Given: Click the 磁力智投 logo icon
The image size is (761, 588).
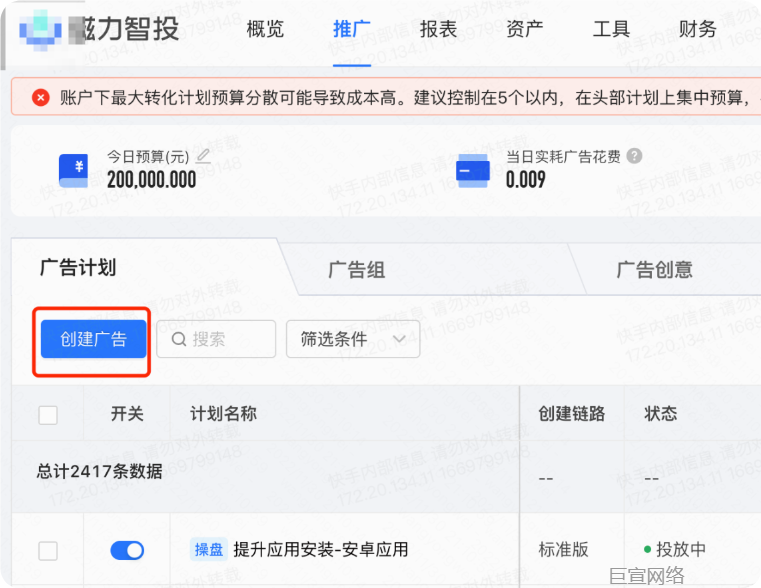Looking at the screenshot, I should click(x=40, y=31).
